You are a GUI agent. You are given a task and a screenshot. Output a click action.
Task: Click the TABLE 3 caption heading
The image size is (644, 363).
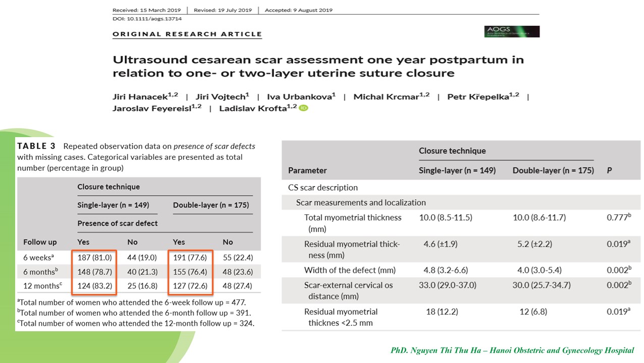point(36,146)
